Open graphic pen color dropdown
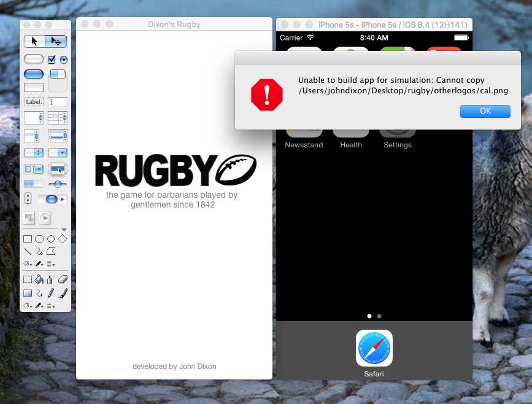Screen dimensions: 532x404 click(39, 264)
